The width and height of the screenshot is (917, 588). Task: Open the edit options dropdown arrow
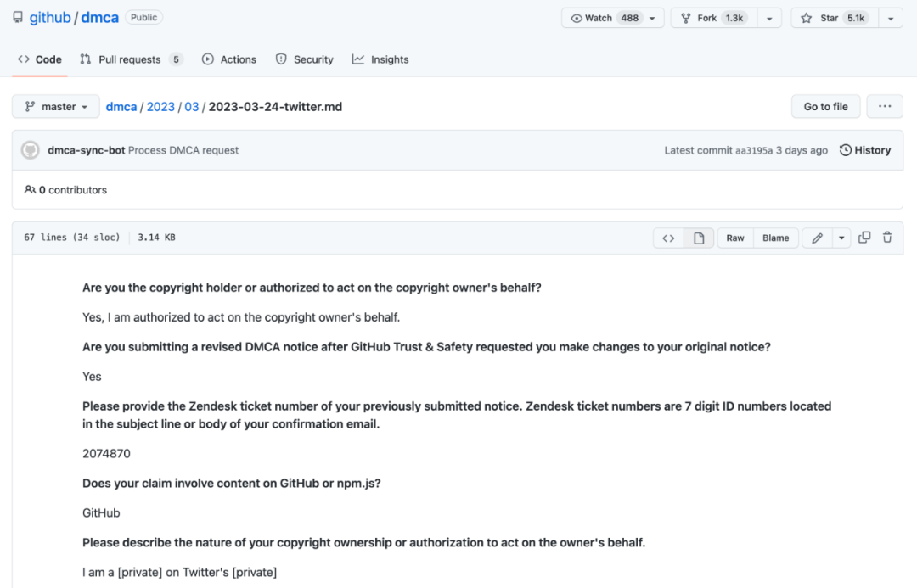841,238
